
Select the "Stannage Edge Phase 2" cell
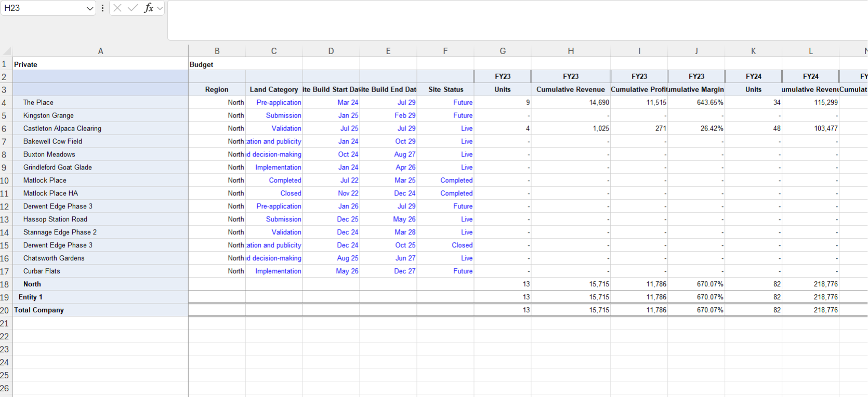click(x=100, y=232)
